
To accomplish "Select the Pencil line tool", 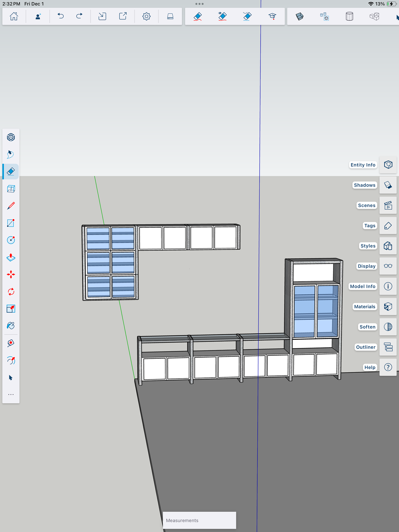I will [x=11, y=206].
